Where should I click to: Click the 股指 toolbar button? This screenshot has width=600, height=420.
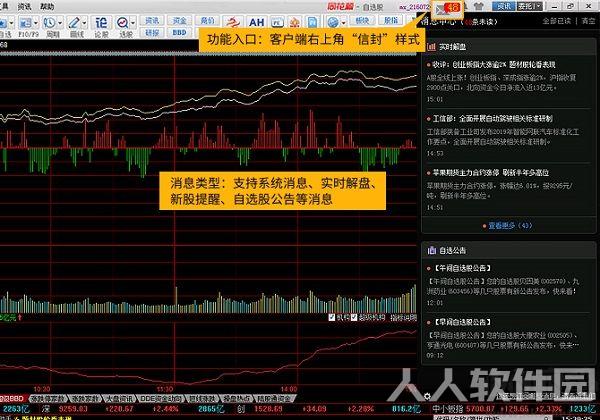click(390, 20)
